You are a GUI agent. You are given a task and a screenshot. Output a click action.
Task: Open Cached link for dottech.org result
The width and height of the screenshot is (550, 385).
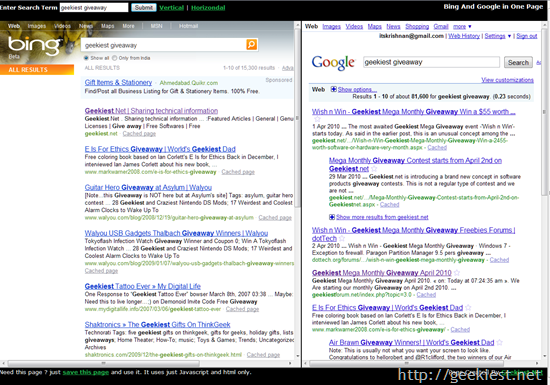click(x=499, y=260)
